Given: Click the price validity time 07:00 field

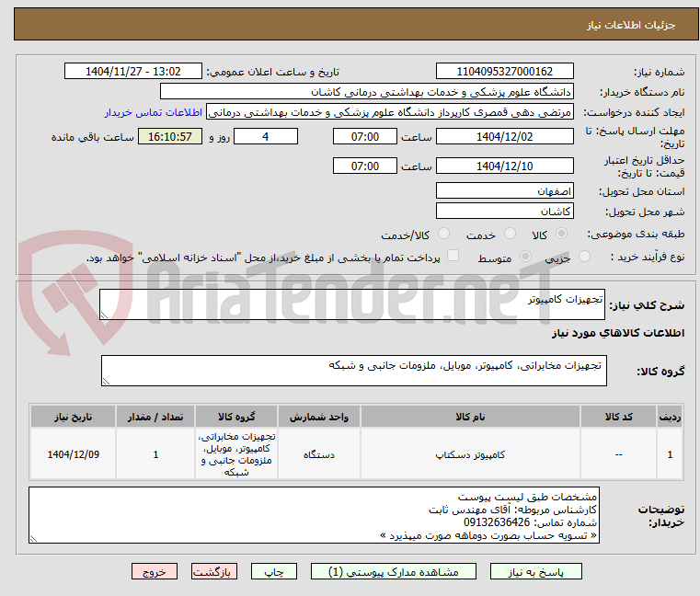Looking at the screenshot, I should [365, 166].
